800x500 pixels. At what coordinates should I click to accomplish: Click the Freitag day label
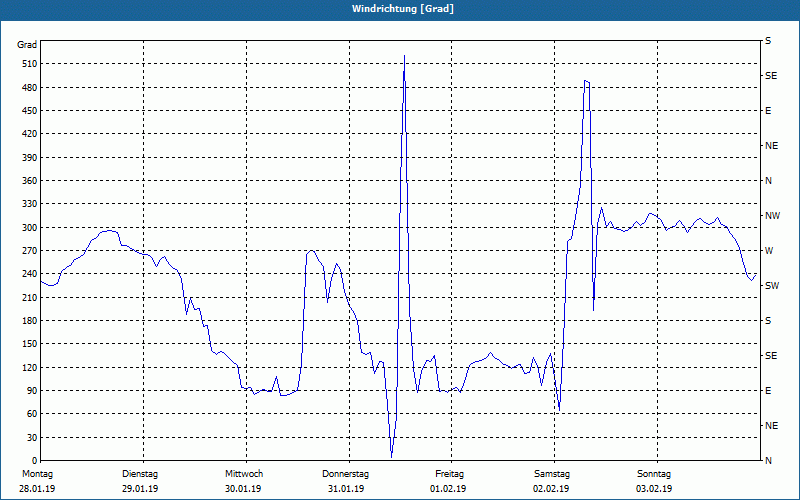point(449,474)
